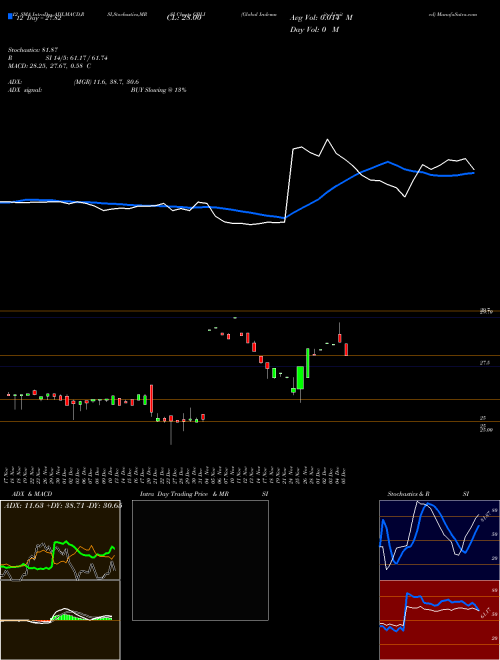Click the 27.5 price axis label
The image size is (500, 660).
484,362
